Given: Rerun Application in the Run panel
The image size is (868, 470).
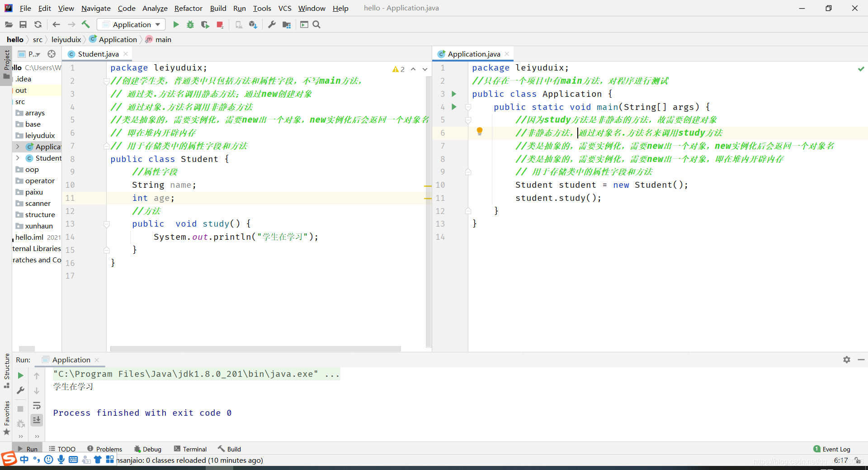Looking at the screenshot, I should (20, 375).
